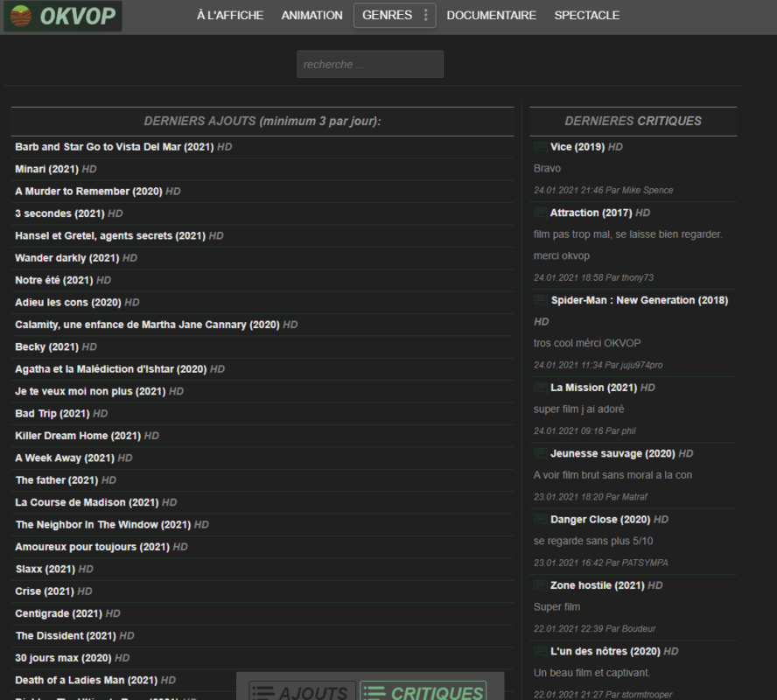Open the À L'AFFICHE menu item
This screenshot has width=777, height=700.
click(230, 16)
